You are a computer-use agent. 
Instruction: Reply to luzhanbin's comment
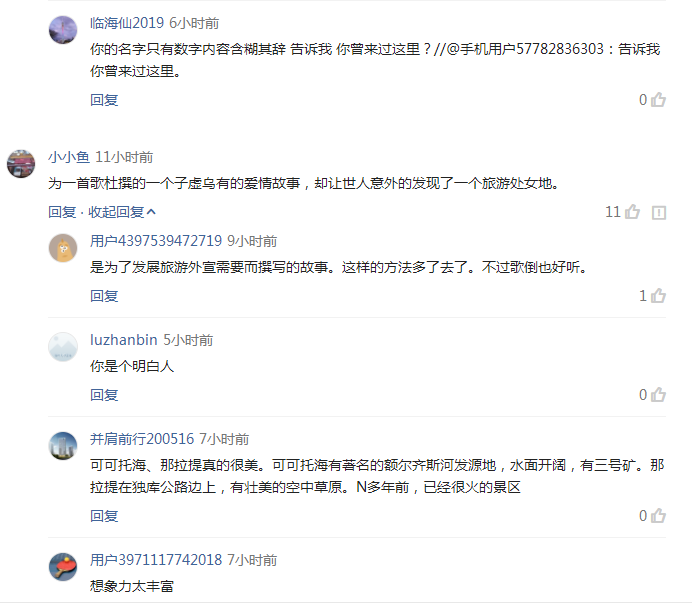point(104,395)
